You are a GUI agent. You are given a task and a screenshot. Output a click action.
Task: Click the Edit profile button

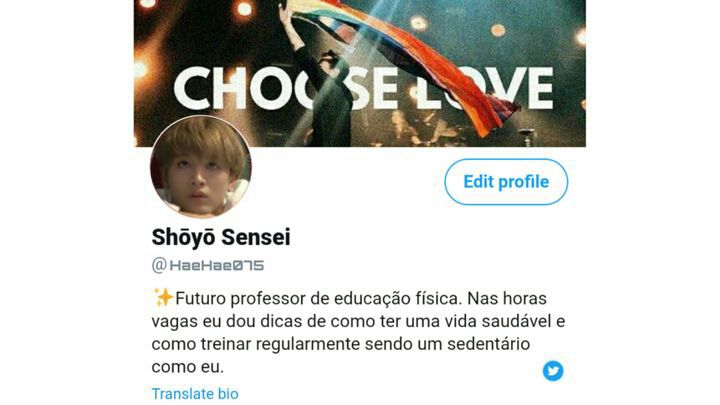tap(506, 182)
